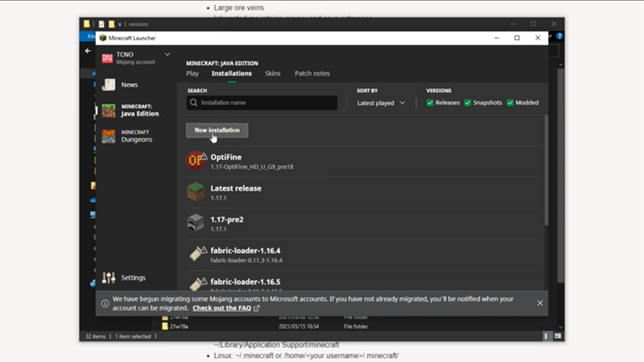644x362 pixels.
Task: Open the News section icon
Action: click(109, 84)
